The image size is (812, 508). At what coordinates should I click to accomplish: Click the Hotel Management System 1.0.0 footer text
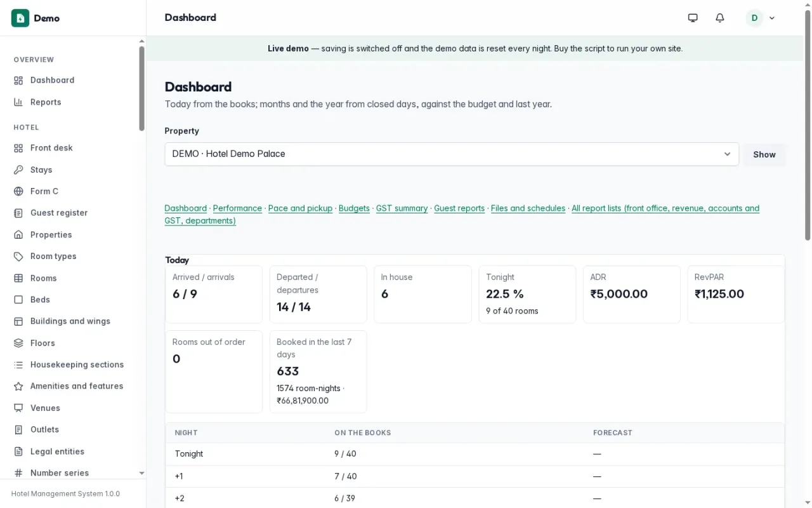click(65, 494)
